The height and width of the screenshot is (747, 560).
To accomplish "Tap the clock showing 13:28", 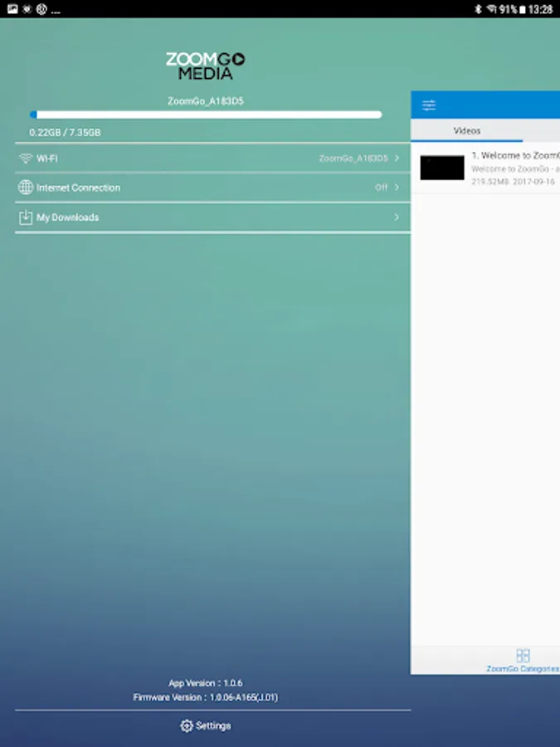I will (x=540, y=9).
